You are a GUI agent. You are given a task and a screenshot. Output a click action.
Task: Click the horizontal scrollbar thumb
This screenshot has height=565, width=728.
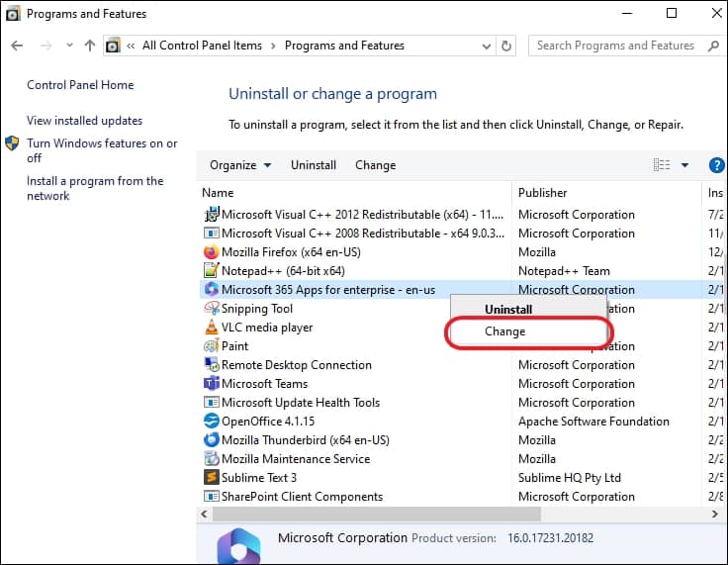(x=377, y=514)
